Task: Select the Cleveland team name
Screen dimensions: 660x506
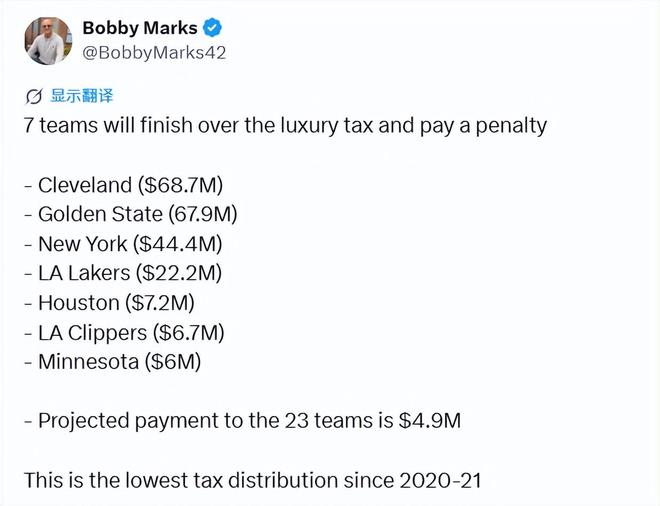Action: point(85,185)
